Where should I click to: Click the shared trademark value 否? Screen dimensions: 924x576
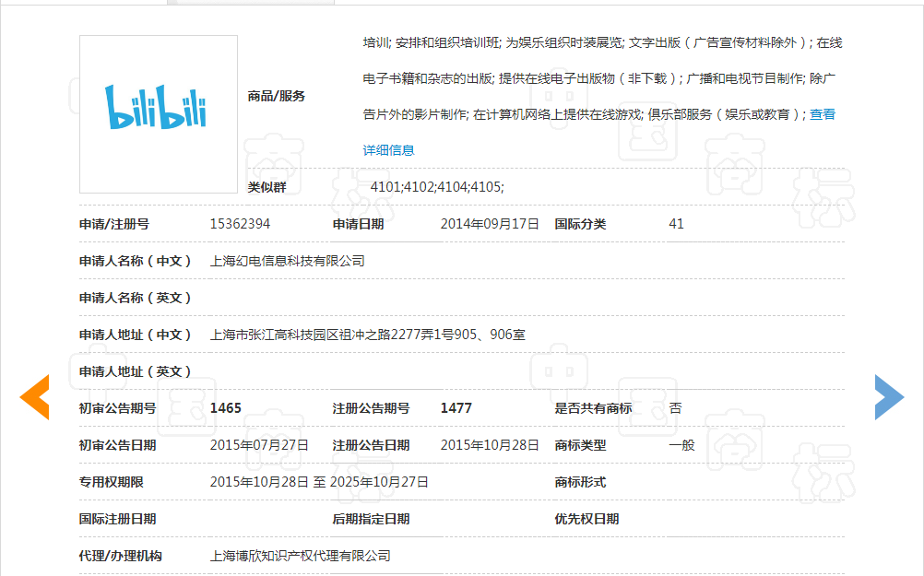tap(675, 408)
